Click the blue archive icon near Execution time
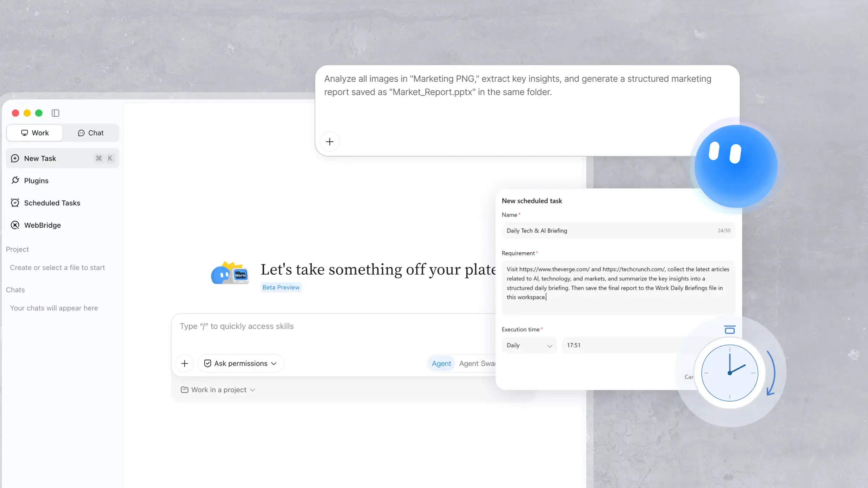Viewport: 868px width, 488px height. point(729,329)
